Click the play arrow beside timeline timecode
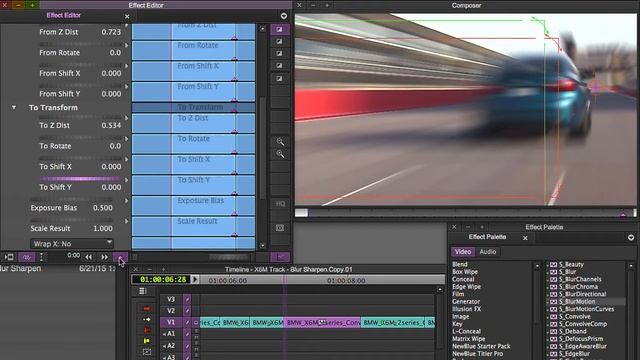Screen dimensions: 640x360 click(x=195, y=280)
